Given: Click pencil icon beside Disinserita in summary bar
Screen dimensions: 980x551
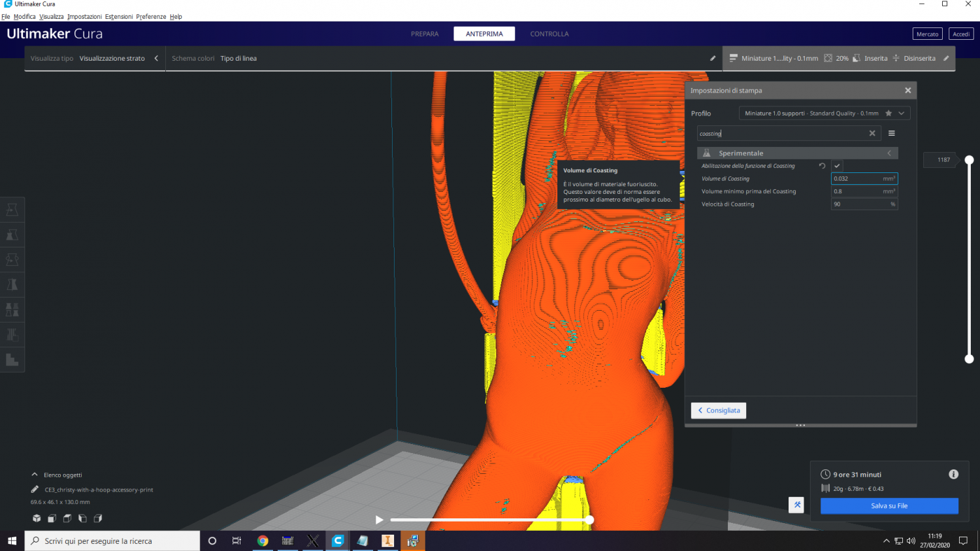Looking at the screenshot, I should point(946,58).
